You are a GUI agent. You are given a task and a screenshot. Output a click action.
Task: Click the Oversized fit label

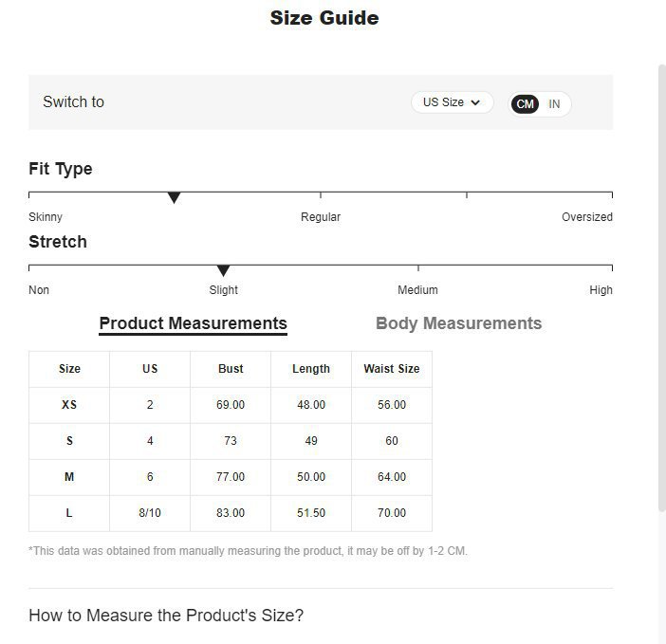586,217
